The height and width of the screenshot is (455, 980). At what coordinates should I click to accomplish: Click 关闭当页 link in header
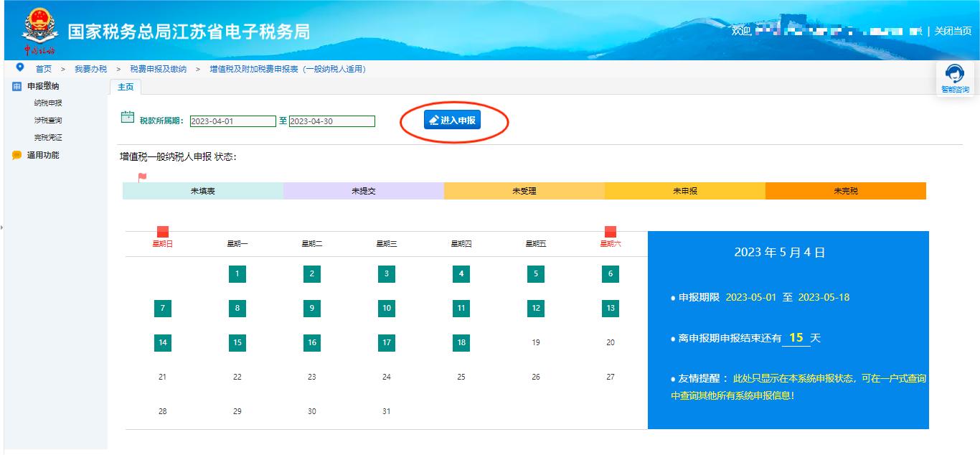click(x=953, y=31)
